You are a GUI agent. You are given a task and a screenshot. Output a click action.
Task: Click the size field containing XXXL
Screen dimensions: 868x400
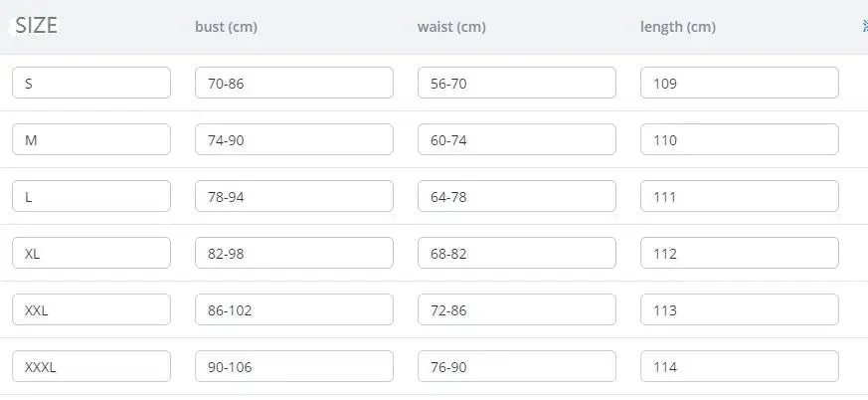[91, 367]
